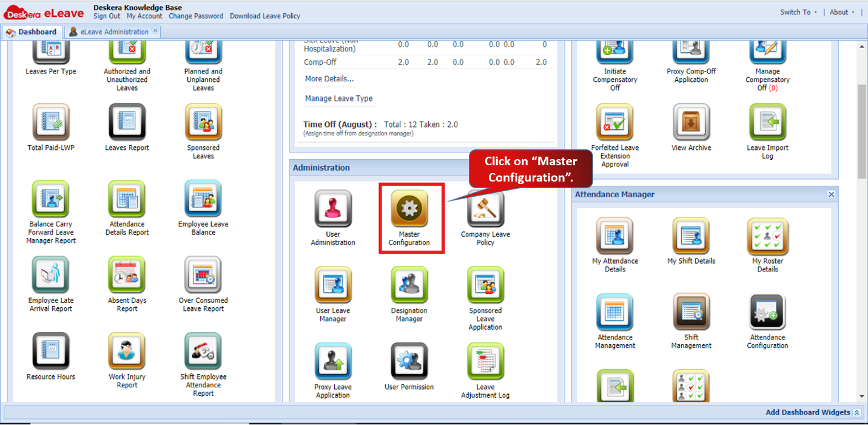Open the Designation Manager
Viewport: 868px width, 425px height.
(409, 285)
